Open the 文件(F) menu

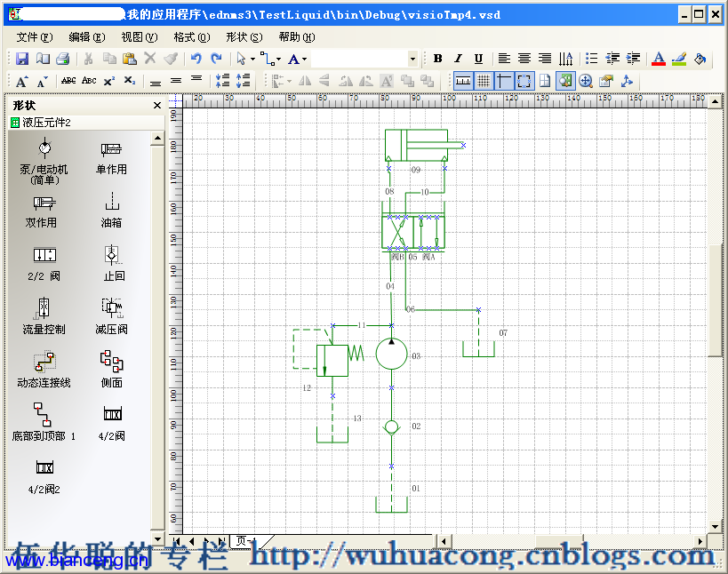tap(35, 37)
